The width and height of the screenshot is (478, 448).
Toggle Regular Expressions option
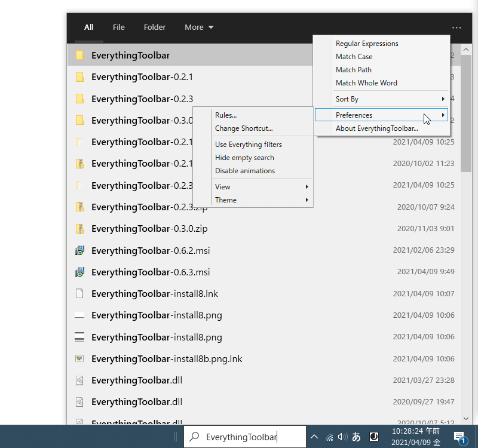click(x=382, y=44)
